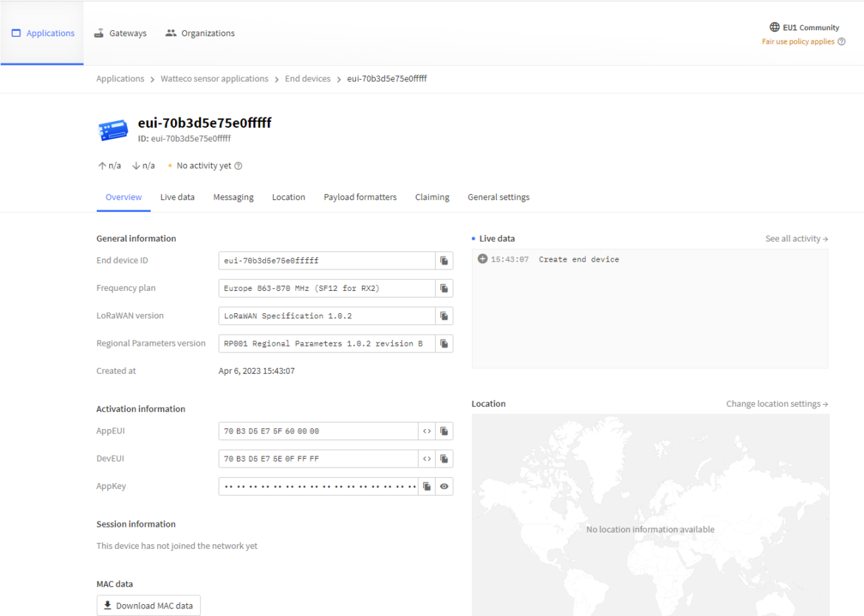Open the See all activity link
The width and height of the screenshot is (864, 616).
796,239
